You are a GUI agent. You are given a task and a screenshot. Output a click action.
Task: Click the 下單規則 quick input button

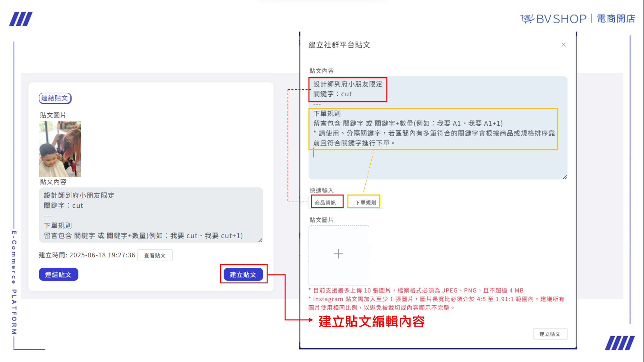click(x=365, y=203)
